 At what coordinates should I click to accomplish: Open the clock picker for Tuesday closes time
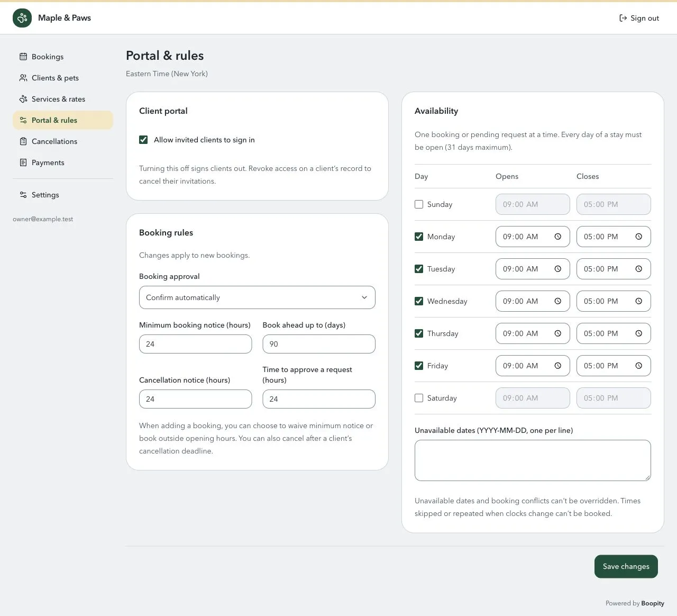[638, 269]
